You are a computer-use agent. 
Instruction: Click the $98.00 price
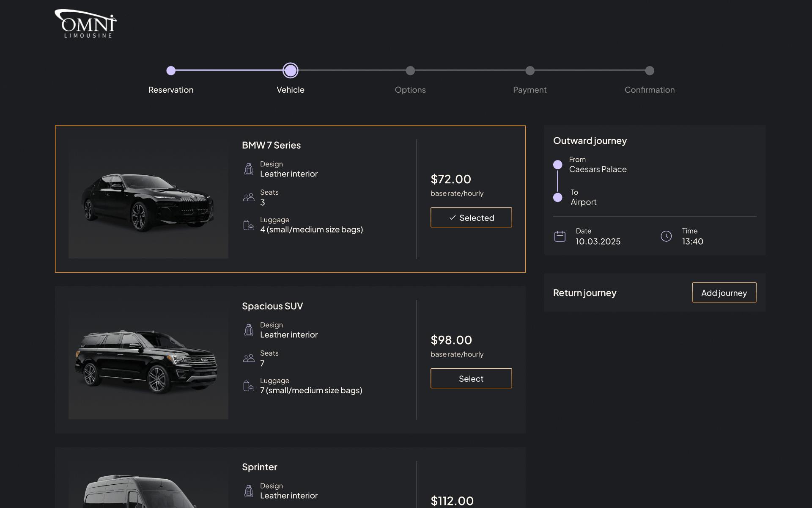pos(451,340)
